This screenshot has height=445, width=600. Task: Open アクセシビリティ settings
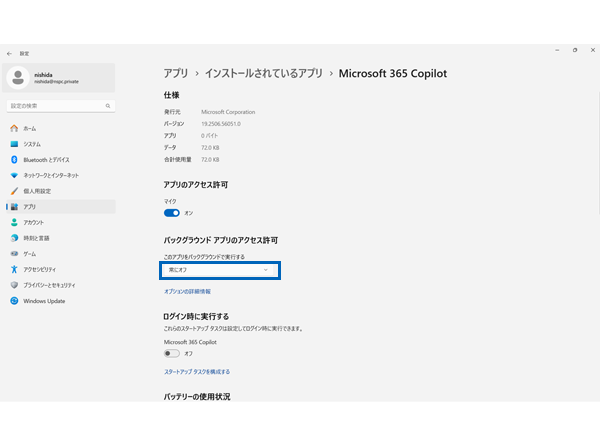tap(61, 270)
